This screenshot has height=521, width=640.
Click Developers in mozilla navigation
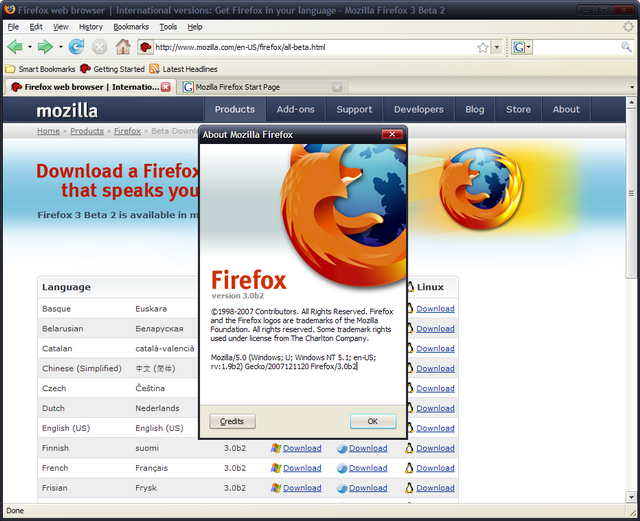click(x=419, y=109)
